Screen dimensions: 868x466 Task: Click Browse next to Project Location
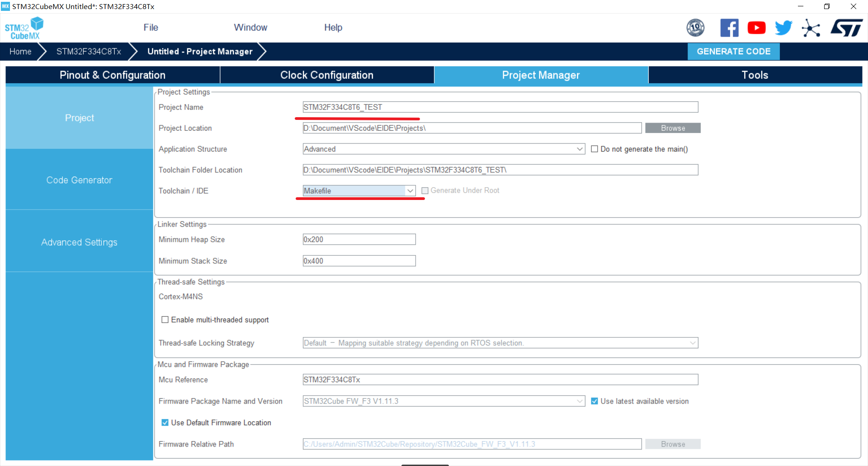click(x=673, y=128)
